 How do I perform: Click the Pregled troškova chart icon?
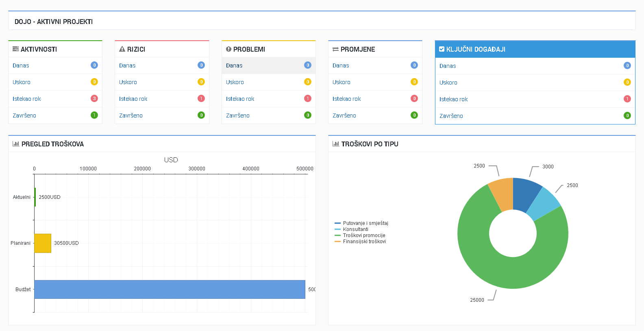[x=16, y=144]
